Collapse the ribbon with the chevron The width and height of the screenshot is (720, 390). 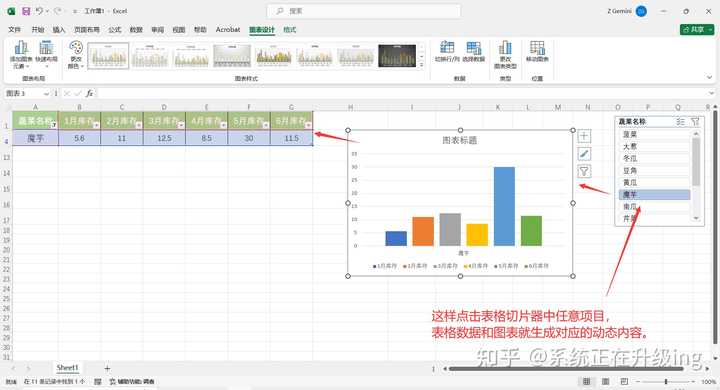pyautogui.click(x=709, y=78)
